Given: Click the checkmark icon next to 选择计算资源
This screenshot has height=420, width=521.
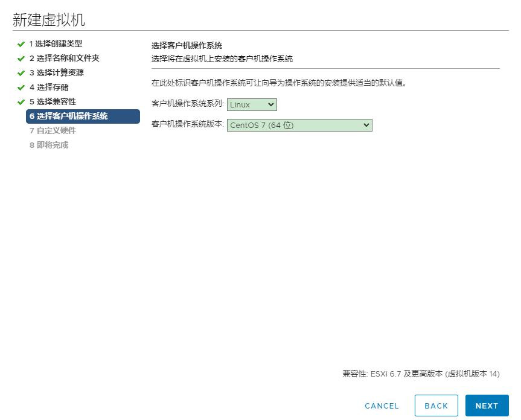Looking at the screenshot, I should (22, 72).
